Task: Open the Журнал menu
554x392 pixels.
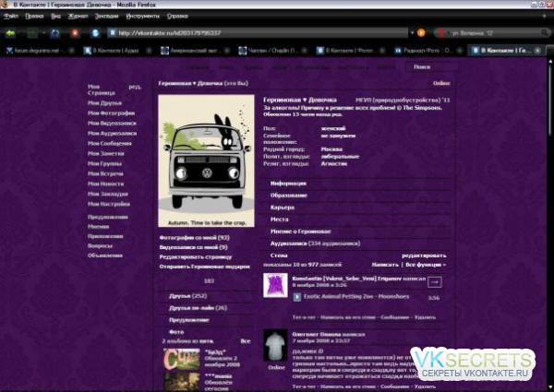Action: pos(78,16)
